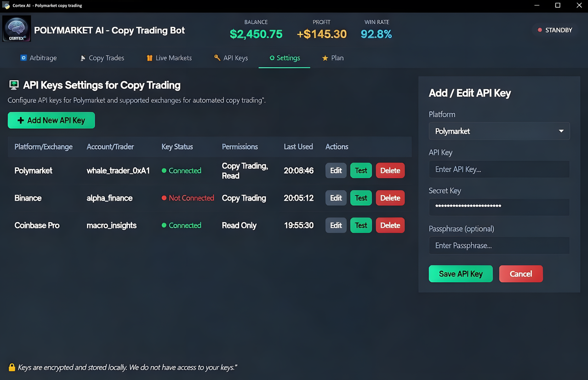588x380 pixels.
Task: Click the $2,450.75 balance value
Action: click(x=256, y=34)
